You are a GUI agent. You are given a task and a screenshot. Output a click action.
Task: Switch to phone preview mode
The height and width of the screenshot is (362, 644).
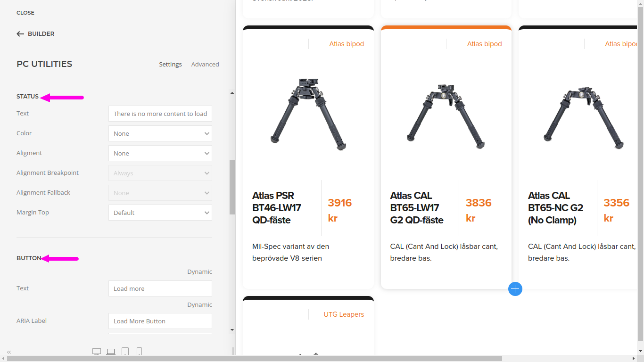point(140,352)
